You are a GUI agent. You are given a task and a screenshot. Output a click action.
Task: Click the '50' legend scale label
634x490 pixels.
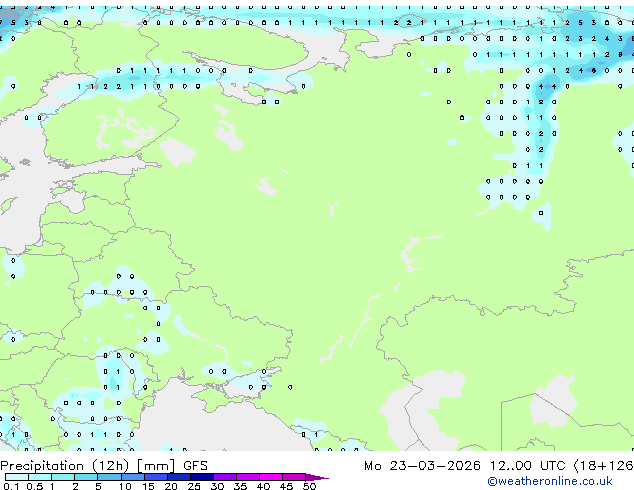pyautogui.click(x=309, y=486)
